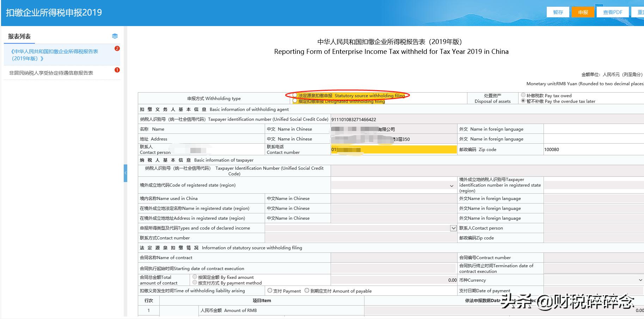Image resolution: width=644 pixels, height=319 pixels.
Task: Click withholding agent Chinese address field
Action: [x=394, y=139]
